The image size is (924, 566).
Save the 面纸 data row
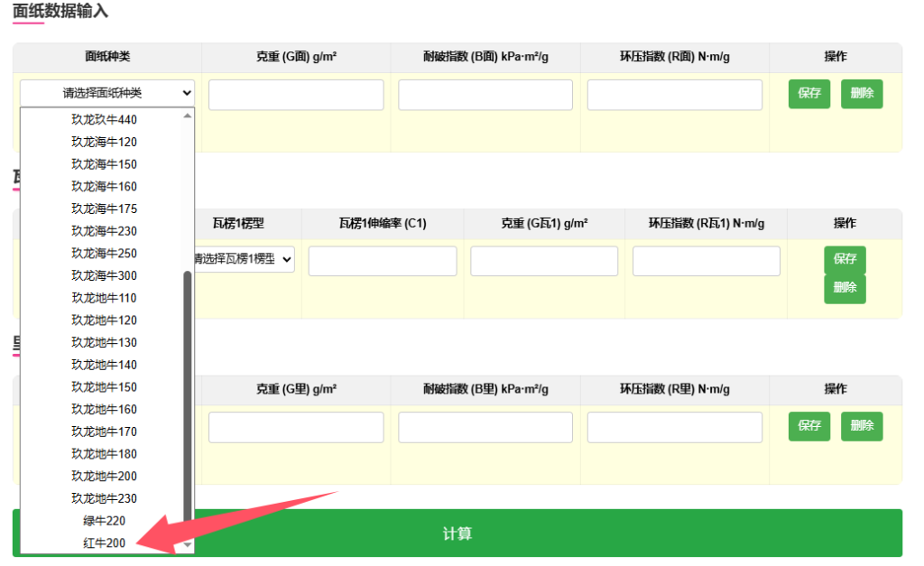click(808, 94)
